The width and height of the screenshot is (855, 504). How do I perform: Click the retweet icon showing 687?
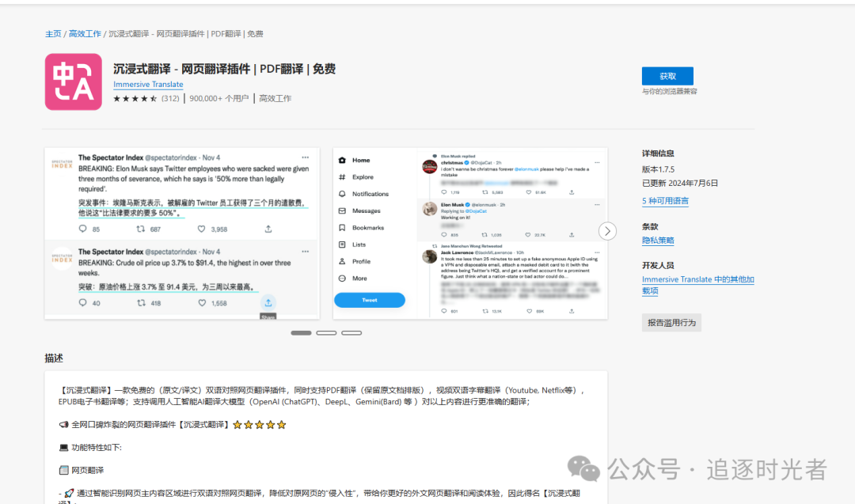click(x=141, y=229)
